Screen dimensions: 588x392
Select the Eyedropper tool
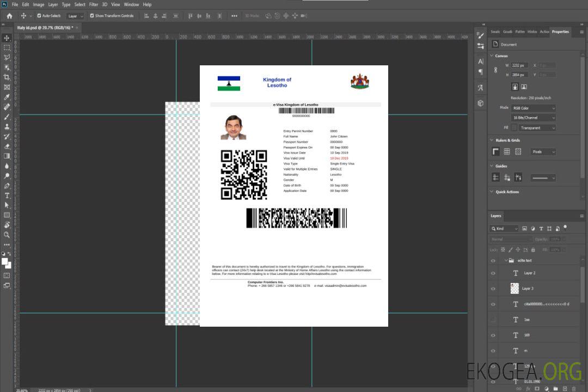point(7,97)
